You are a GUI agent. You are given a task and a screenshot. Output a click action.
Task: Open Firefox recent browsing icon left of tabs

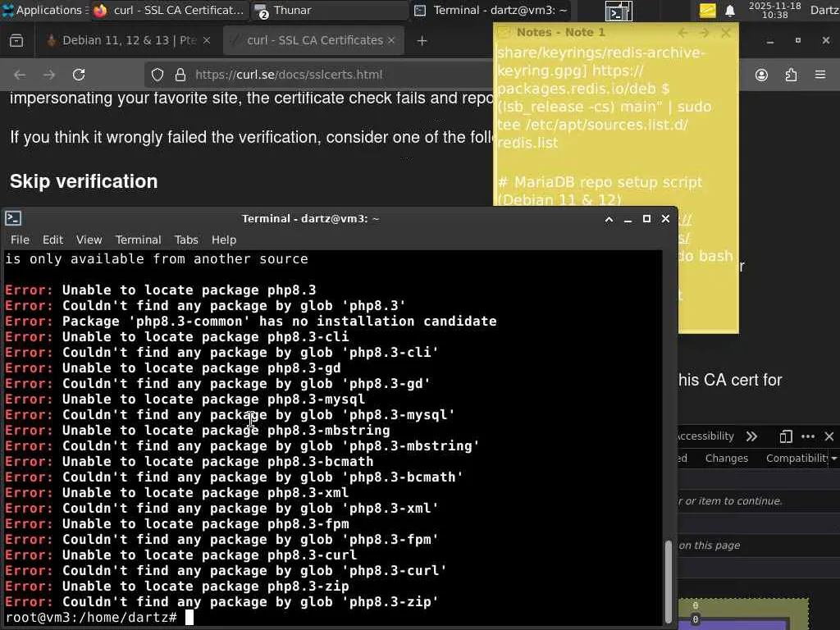click(16, 40)
